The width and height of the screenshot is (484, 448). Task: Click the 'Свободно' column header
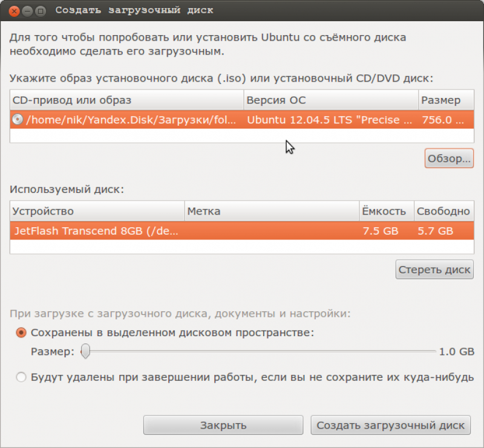point(444,211)
